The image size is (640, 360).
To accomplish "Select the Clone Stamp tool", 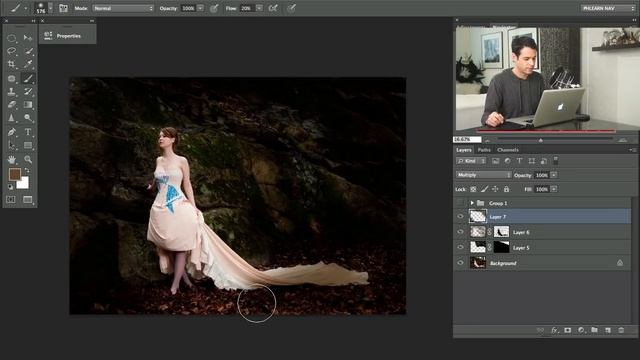I will coord(11,91).
